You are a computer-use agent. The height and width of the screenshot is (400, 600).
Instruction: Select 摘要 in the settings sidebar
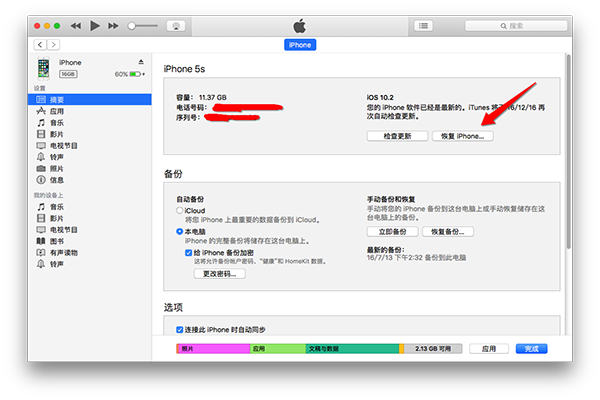click(90, 100)
